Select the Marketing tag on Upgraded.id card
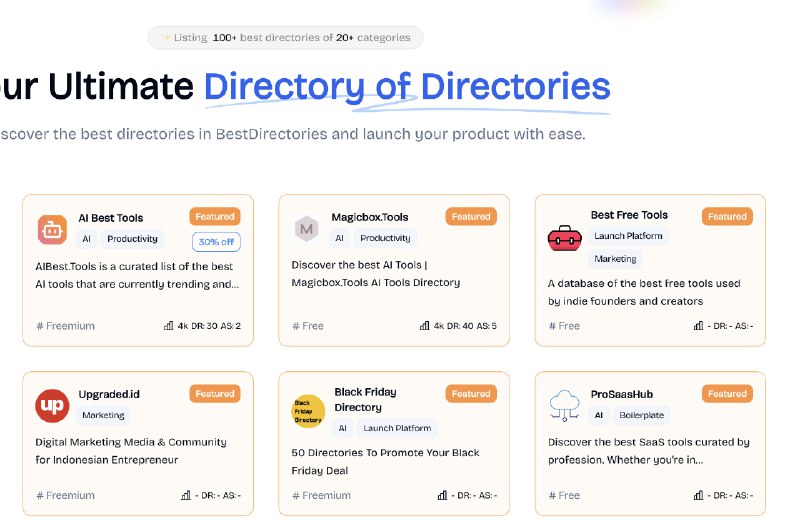 pos(104,415)
